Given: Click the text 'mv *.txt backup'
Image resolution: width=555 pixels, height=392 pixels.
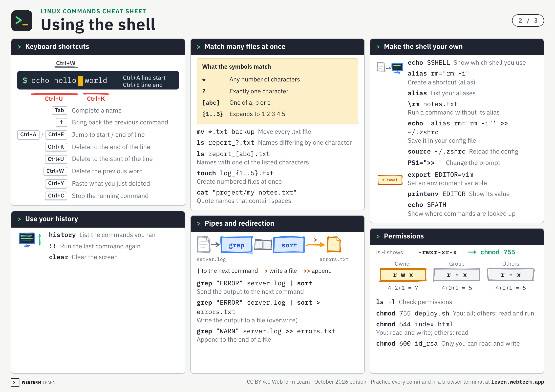Looking at the screenshot, I should pyautogui.click(x=225, y=132).
